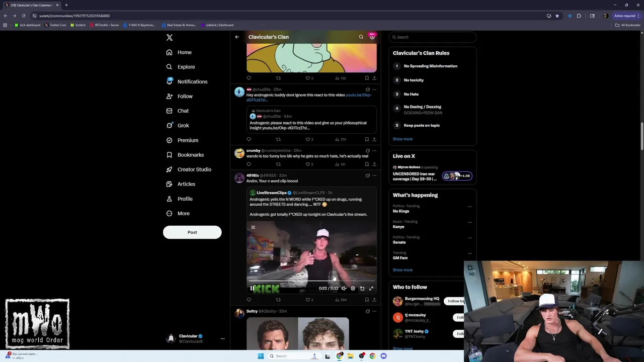The width and height of the screenshot is (644, 362).
Task: Open the Sultry post image
Action: (298, 333)
